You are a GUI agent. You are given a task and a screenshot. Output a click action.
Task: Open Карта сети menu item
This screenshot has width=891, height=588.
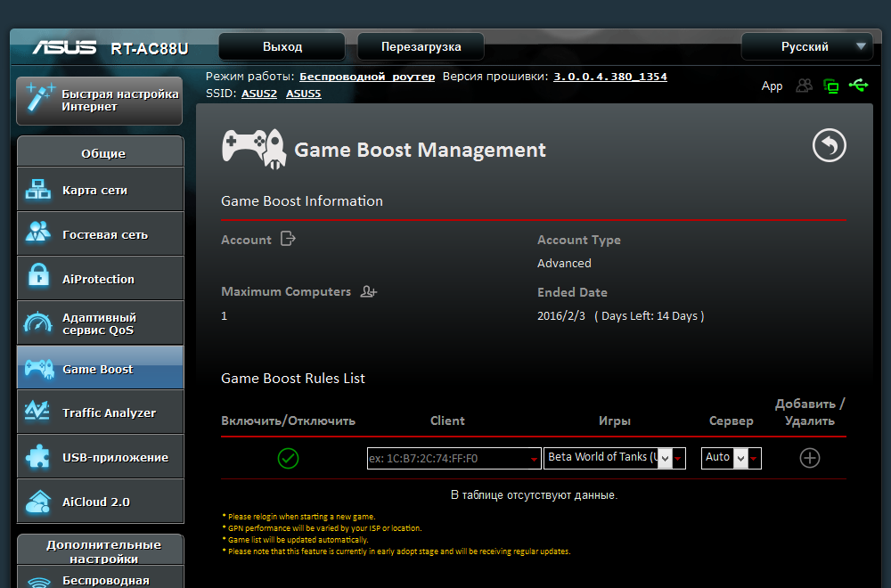pos(101,189)
